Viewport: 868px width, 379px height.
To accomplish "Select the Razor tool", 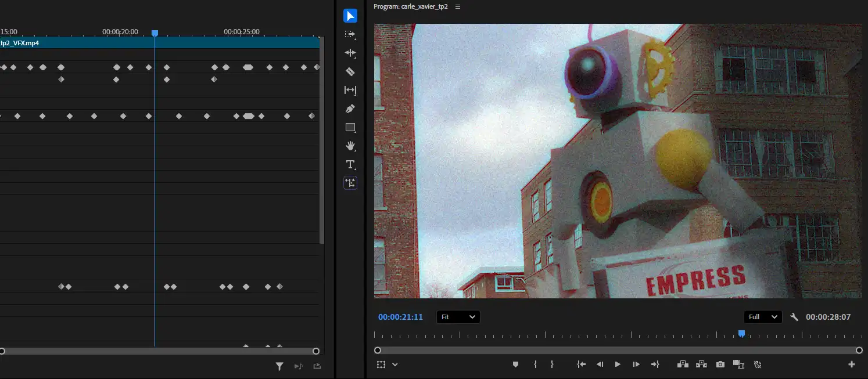I will [x=350, y=71].
